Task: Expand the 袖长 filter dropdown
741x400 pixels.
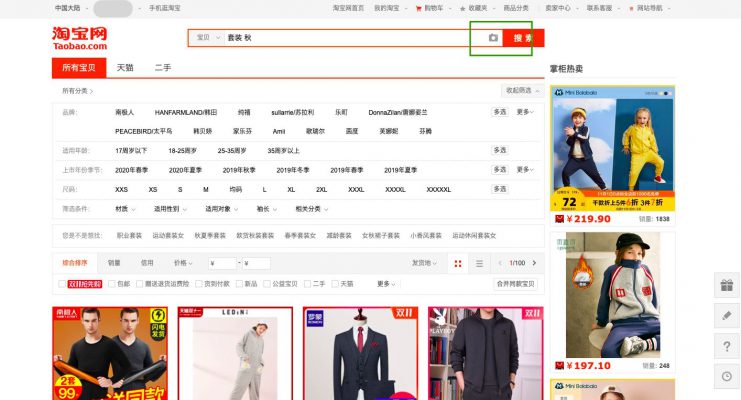Action: point(267,209)
